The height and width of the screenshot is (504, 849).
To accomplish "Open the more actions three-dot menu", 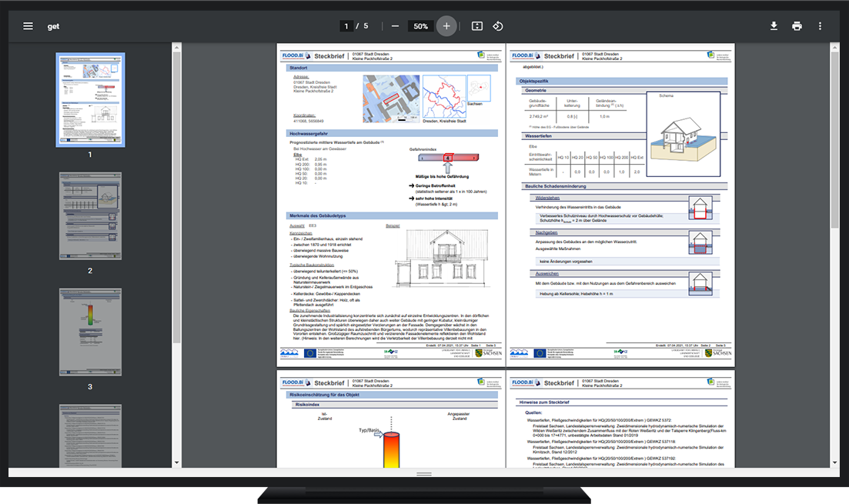I will click(x=820, y=26).
